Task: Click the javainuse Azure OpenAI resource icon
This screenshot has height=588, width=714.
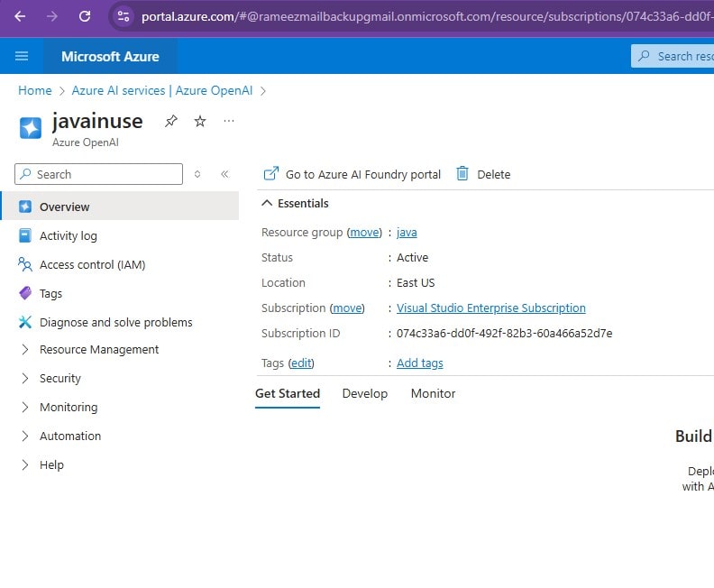Action: tap(31, 127)
